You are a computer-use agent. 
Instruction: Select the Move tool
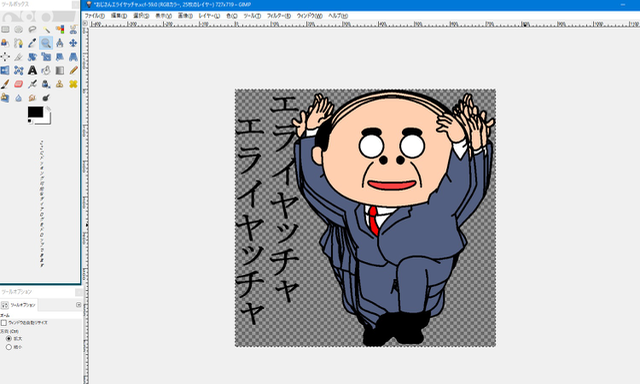(x=73, y=43)
